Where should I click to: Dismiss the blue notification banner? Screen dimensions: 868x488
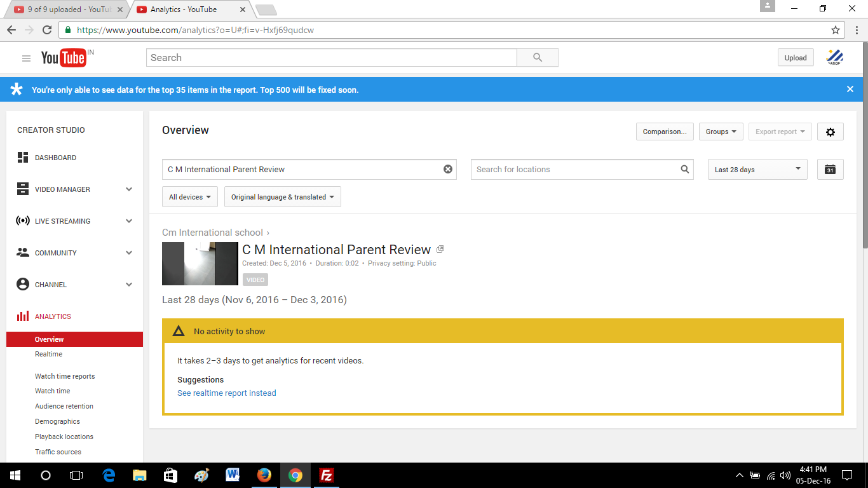pos(850,90)
